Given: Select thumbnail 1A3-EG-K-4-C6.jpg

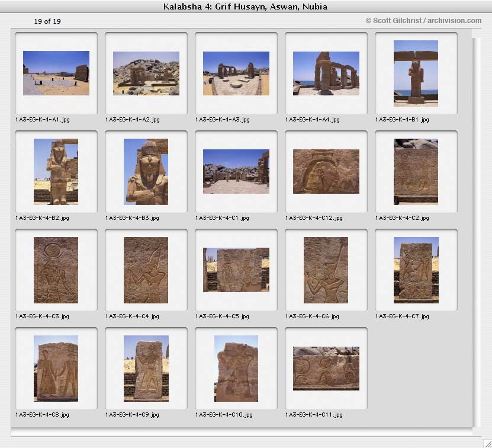Looking at the screenshot, I should point(326,270).
